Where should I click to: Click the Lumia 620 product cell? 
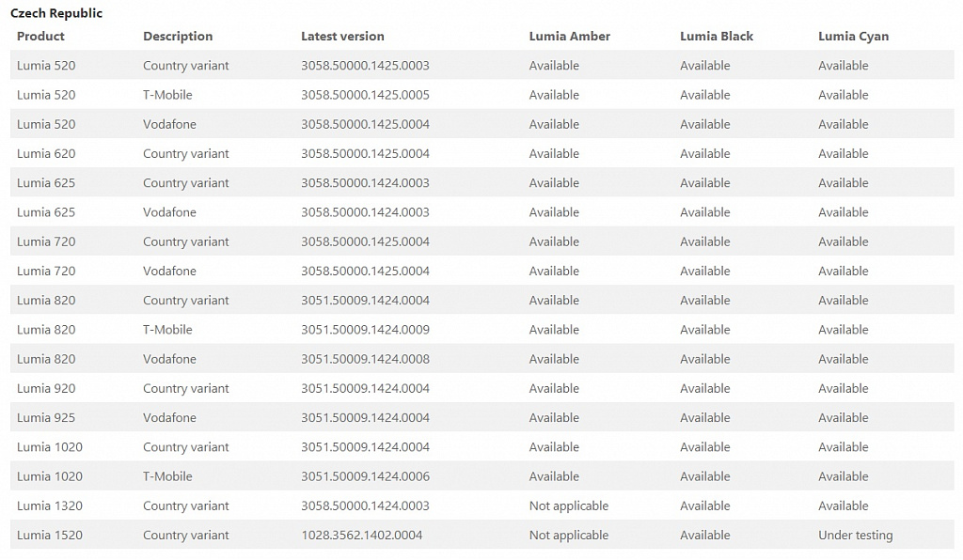(x=46, y=153)
